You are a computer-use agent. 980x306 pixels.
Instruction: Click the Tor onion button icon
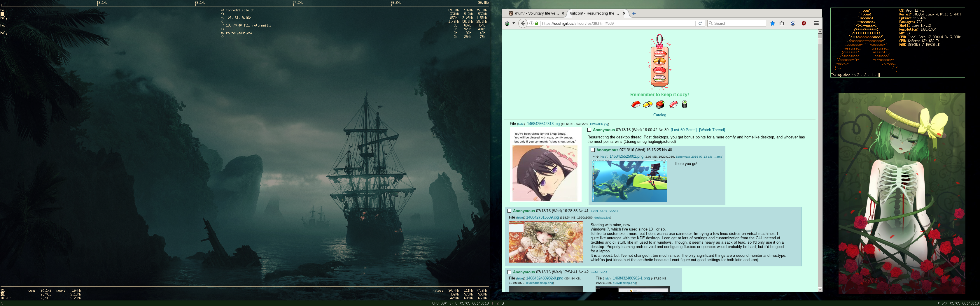point(507,24)
